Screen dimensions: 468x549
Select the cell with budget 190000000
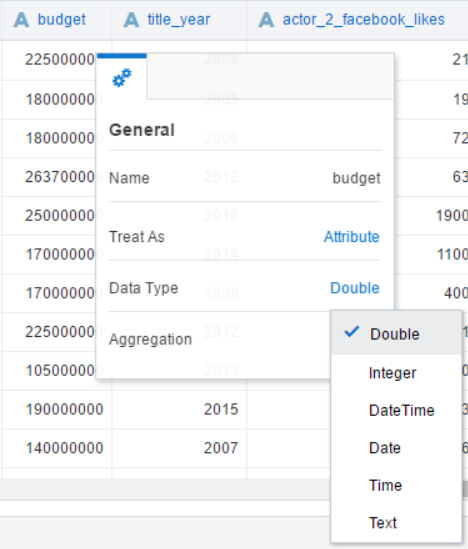click(56, 409)
